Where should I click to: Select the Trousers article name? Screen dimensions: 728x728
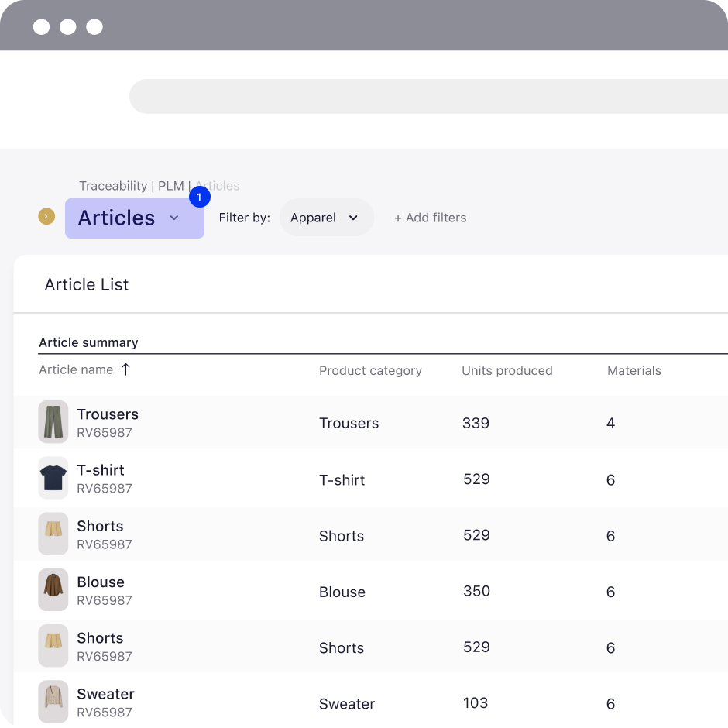click(x=108, y=414)
